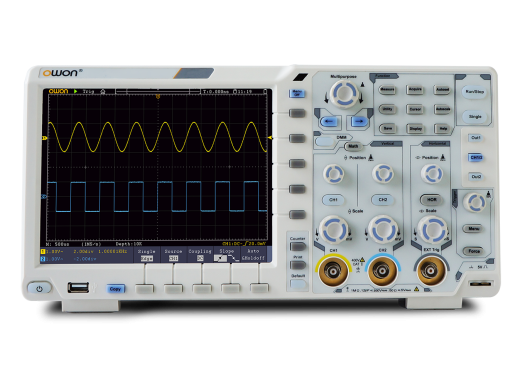Choose the falling-edge Slope icon on screen

click(x=233, y=258)
